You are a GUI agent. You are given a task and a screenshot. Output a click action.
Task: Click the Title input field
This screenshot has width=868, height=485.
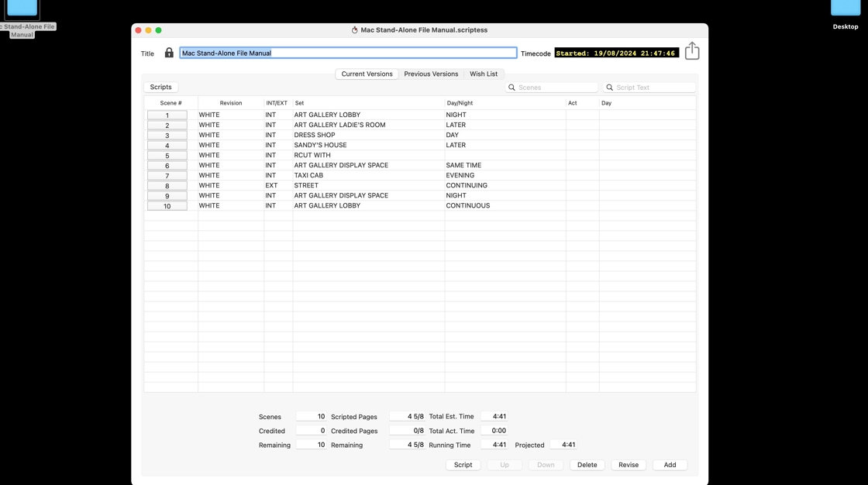tap(348, 53)
